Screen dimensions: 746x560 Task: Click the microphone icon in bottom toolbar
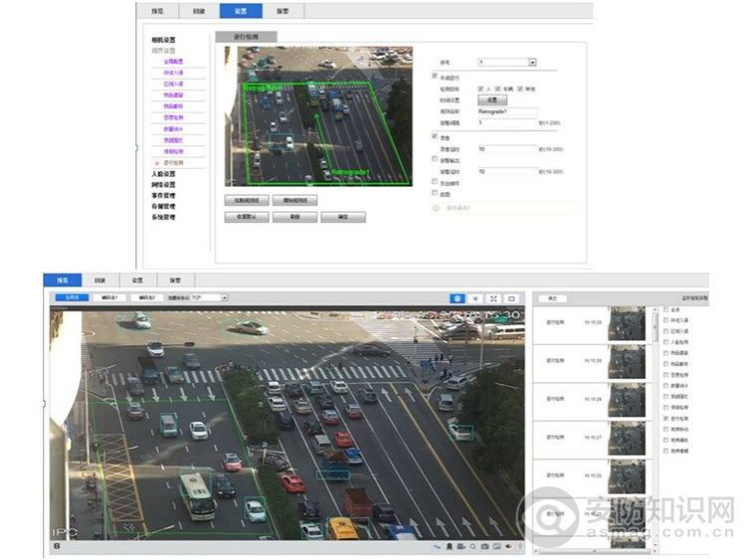pos(518,546)
